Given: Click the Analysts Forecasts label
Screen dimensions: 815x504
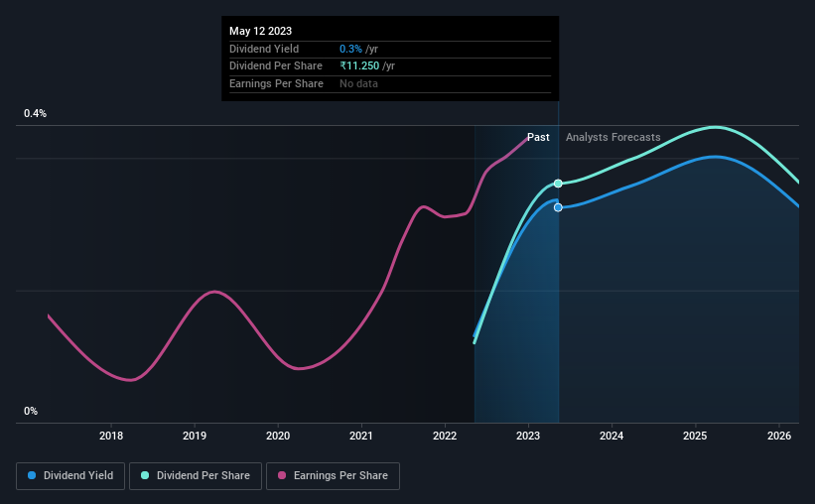Looking at the screenshot, I should point(612,137).
